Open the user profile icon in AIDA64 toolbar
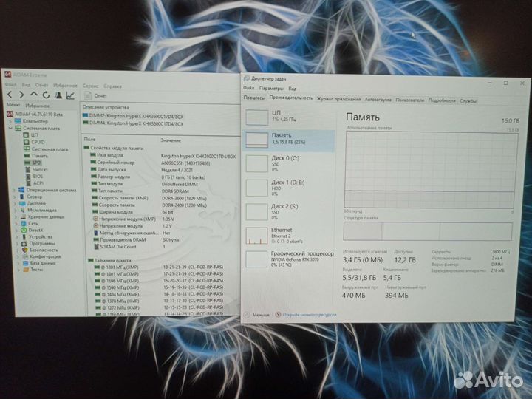Image resolution: width=532 pixels, height=399 pixels. 57,95
